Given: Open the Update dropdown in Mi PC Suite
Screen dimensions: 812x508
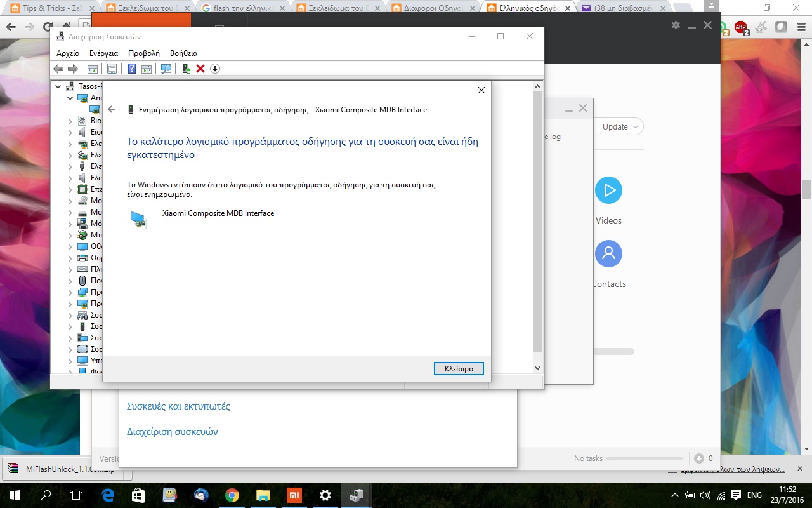Looking at the screenshot, I should tap(620, 126).
